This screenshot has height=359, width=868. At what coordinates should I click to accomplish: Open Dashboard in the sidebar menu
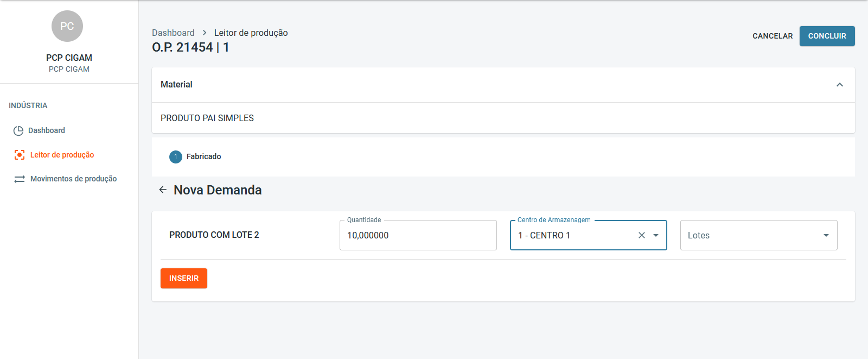(x=47, y=131)
